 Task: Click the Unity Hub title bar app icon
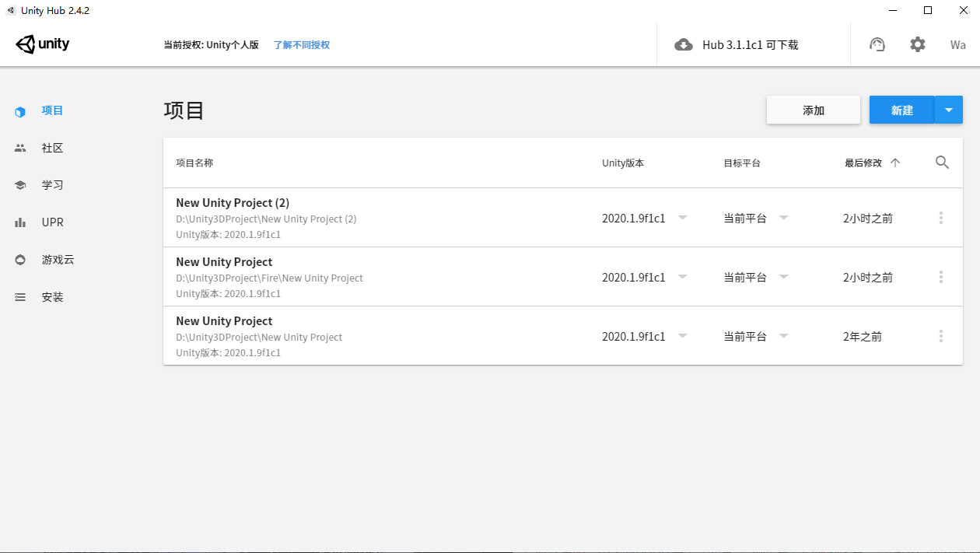11,10
